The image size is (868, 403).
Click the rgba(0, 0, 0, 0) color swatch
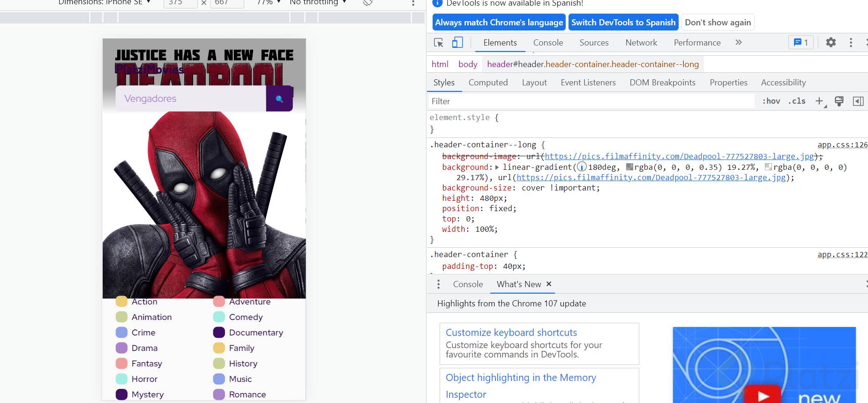(768, 167)
